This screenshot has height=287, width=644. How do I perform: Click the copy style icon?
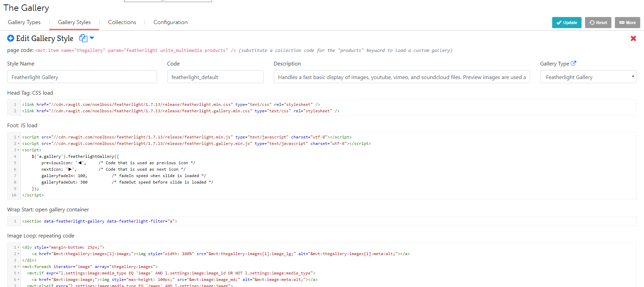click(x=83, y=38)
